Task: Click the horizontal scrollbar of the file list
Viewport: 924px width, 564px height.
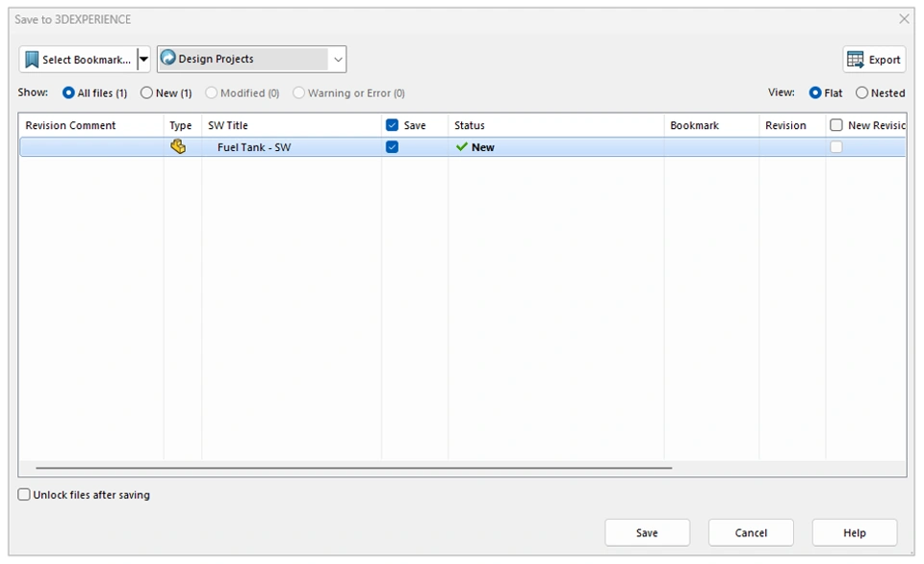Action: (353, 468)
